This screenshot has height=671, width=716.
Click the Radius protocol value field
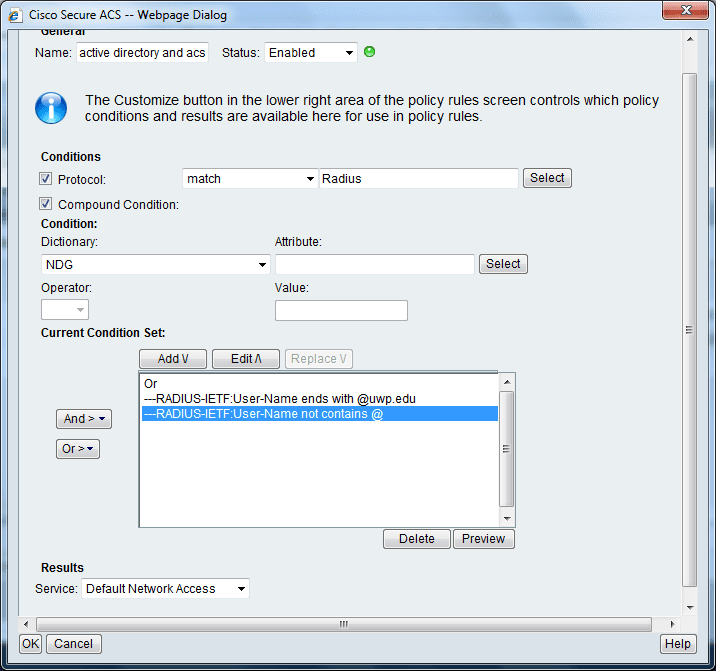tap(419, 179)
